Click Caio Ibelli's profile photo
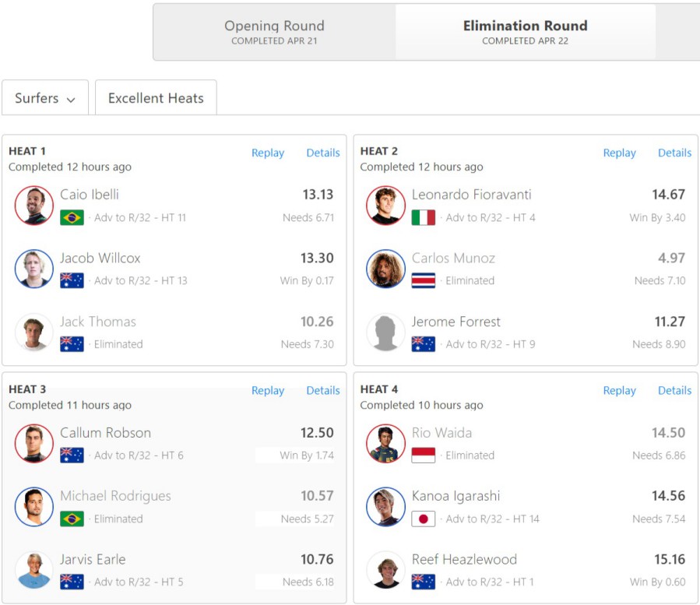The width and height of the screenshot is (700, 605). pos(33,206)
